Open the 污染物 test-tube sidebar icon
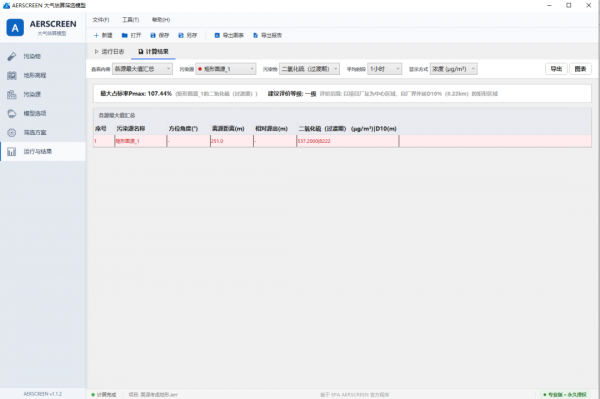This screenshot has width=600, height=399. [12, 56]
